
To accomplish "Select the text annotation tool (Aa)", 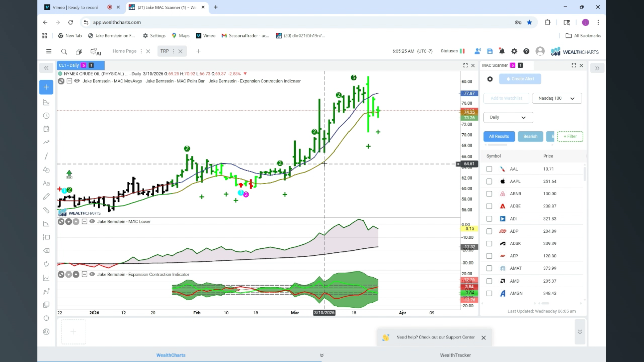I will tap(46, 183).
